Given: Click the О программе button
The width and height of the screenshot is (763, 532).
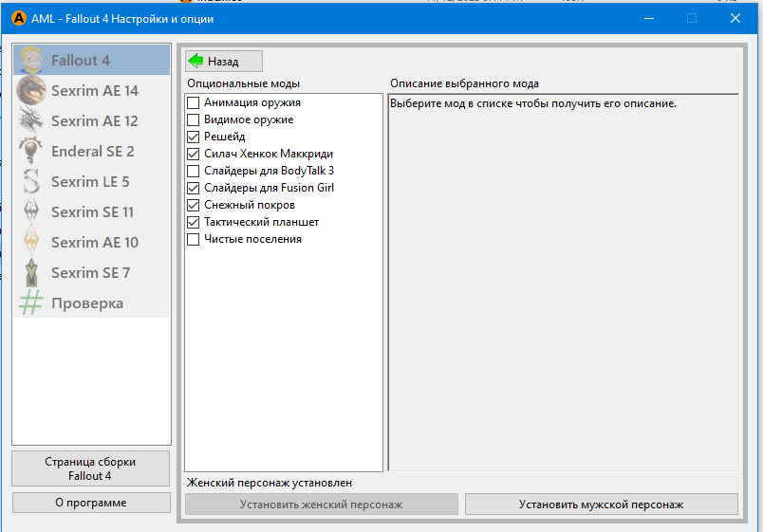Looking at the screenshot, I should [90, 503].
